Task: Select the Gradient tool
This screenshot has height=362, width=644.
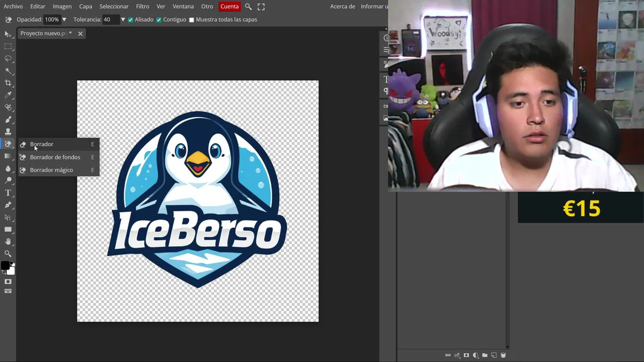Action: click(8, 156)
